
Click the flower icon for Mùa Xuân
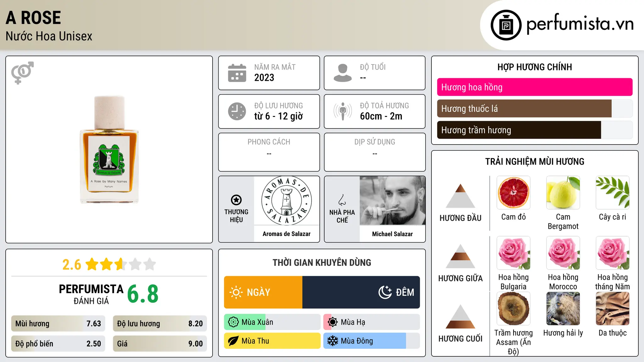coord(233,322)
